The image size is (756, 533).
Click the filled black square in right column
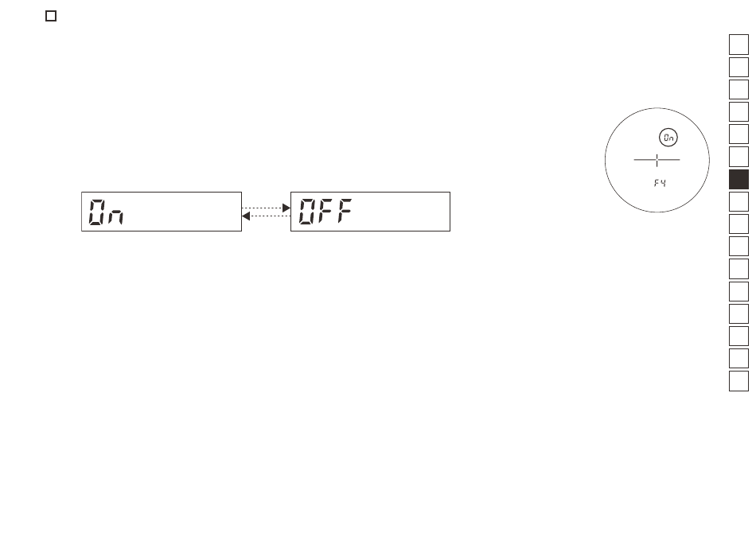(738, 179)
